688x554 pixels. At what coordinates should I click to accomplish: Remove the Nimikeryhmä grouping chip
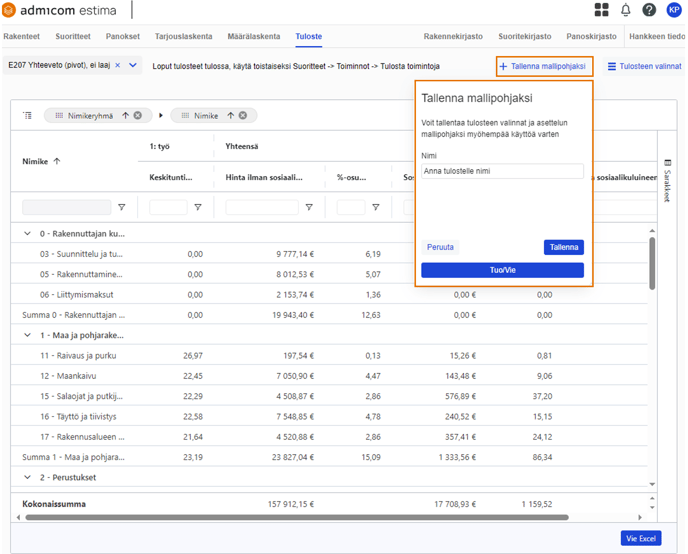pyautogui.click(x=138, y=115)
